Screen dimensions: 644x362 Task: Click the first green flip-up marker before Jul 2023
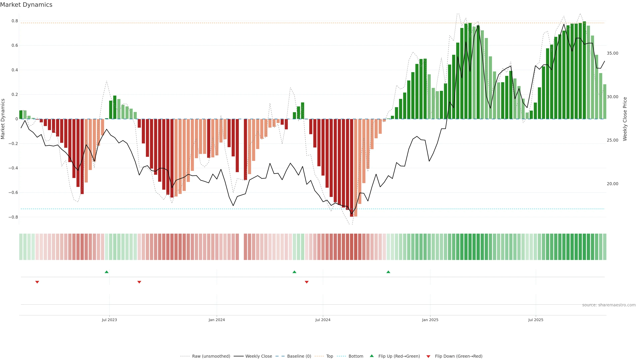(x=106, y=272)
